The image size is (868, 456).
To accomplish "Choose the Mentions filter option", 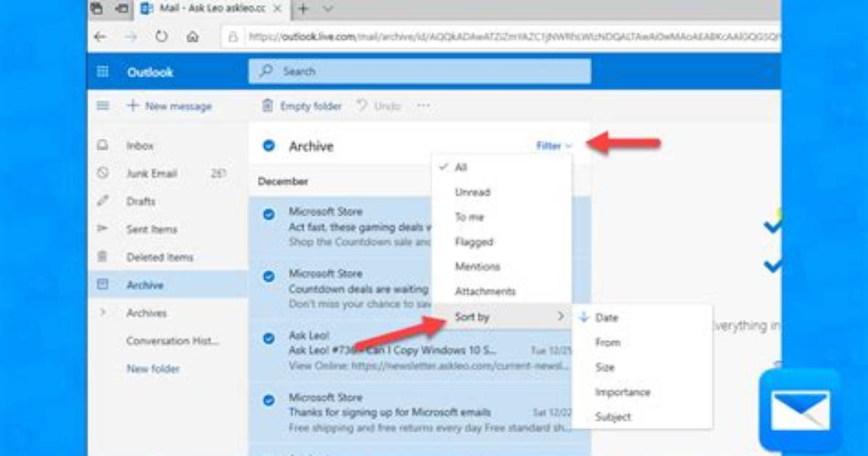I will pos(502,266).
